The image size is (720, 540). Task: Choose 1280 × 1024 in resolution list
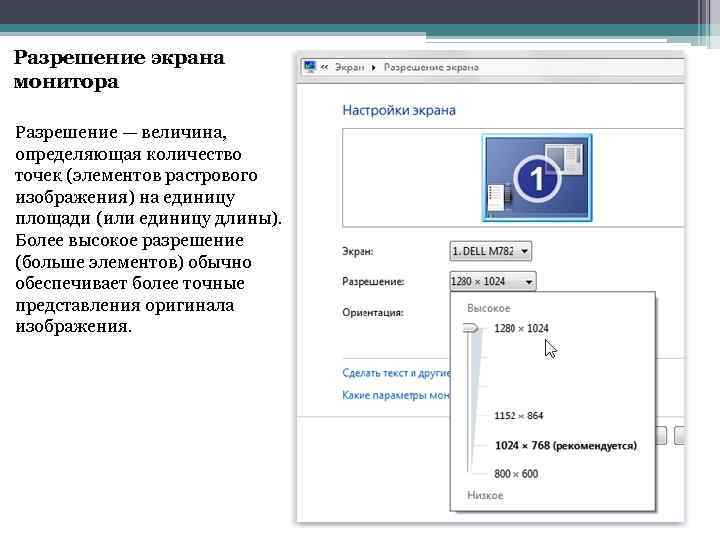(x=521, y=328)
